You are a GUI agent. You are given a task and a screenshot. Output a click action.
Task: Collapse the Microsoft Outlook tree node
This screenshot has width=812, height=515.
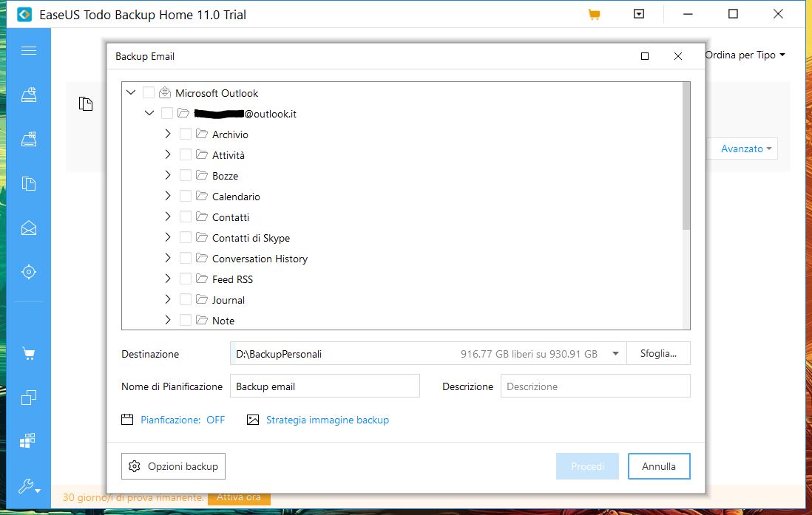pyautogui.click(x=131, y=92)
